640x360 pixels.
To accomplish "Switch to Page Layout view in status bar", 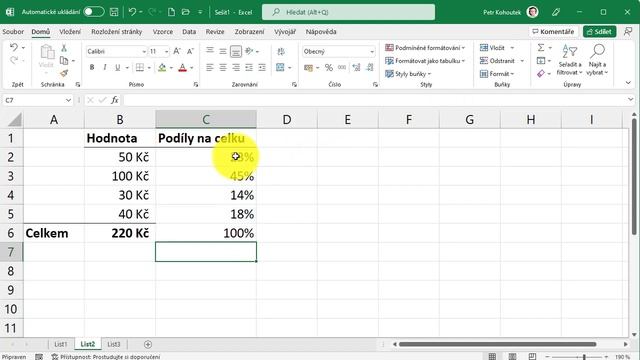I will [x=512, y=356].
